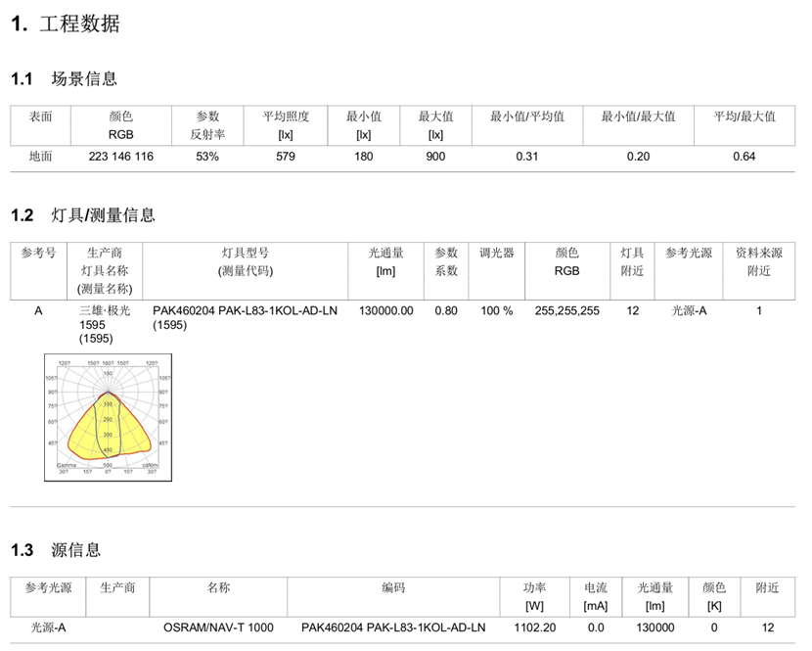Select the "地面" surface row cell
This screenshot has height=651, width=812.
[40, 157]
